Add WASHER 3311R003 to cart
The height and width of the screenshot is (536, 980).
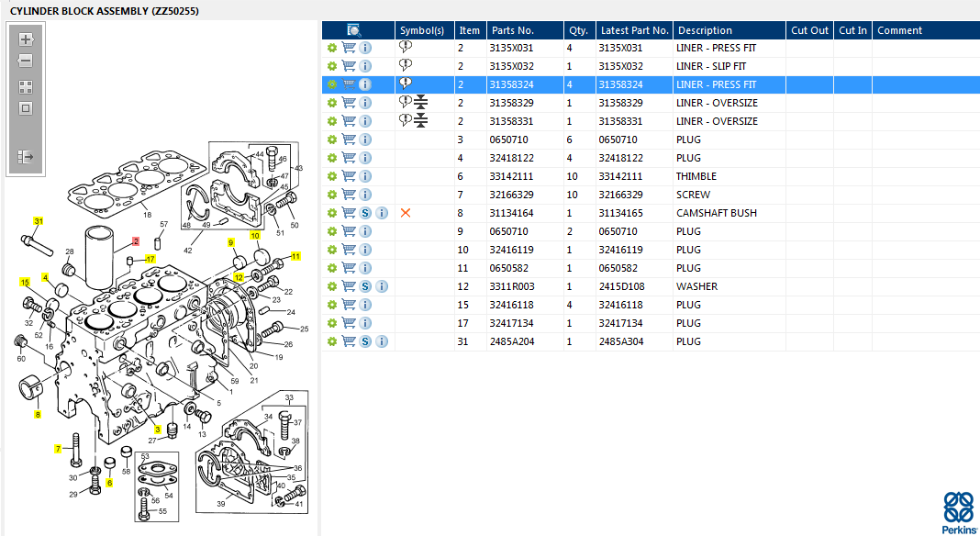point(349,286)
